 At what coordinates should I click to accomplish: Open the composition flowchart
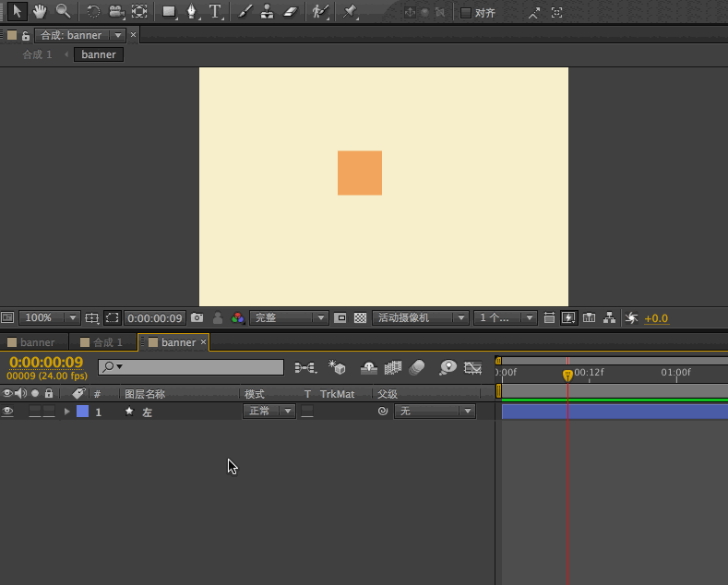point(609,318)
